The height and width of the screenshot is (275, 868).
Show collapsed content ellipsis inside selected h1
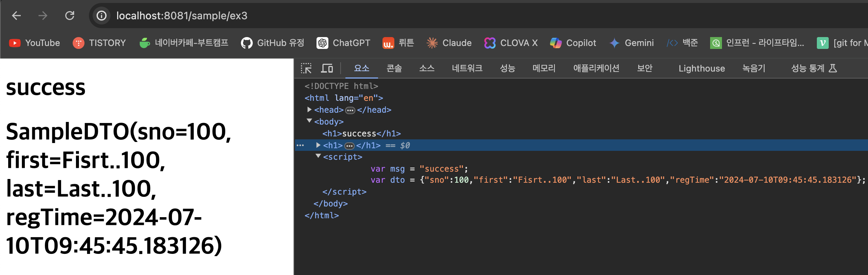[x=349, y=146]
